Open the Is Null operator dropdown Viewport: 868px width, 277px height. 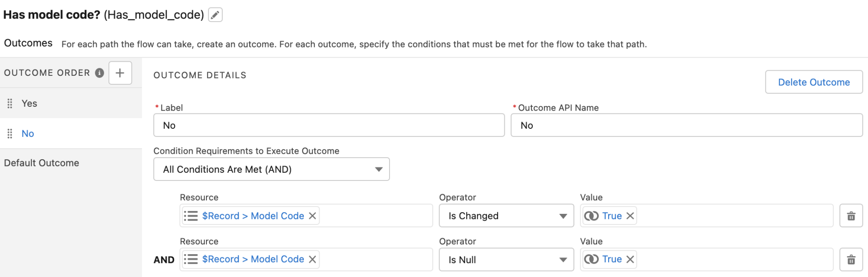[x=506, y=260]
